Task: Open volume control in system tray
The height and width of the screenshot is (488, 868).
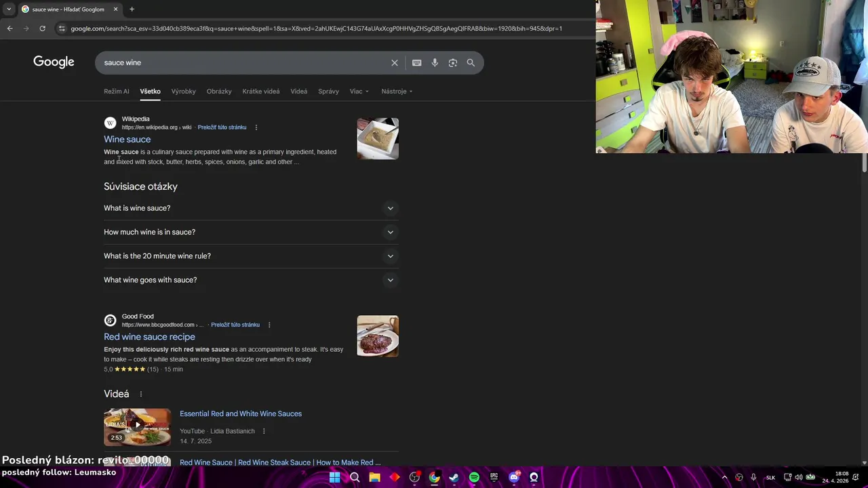Action: point(799,477)
